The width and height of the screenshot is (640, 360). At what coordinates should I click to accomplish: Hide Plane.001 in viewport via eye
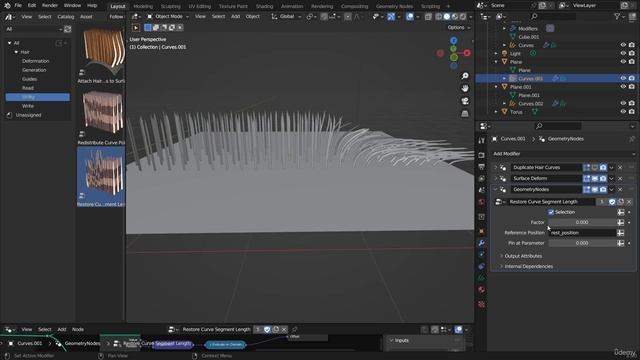(x=623, y=87)
